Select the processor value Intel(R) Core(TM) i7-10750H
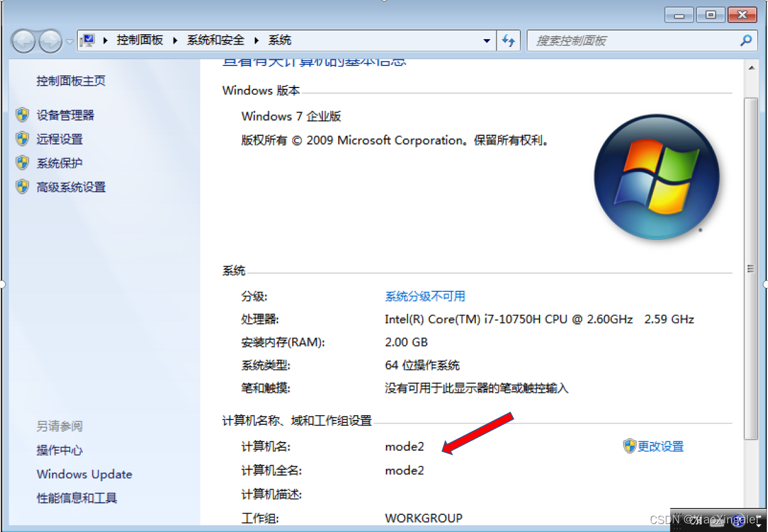The height and width of the screenshot is (532, 768). click(540, 320)
